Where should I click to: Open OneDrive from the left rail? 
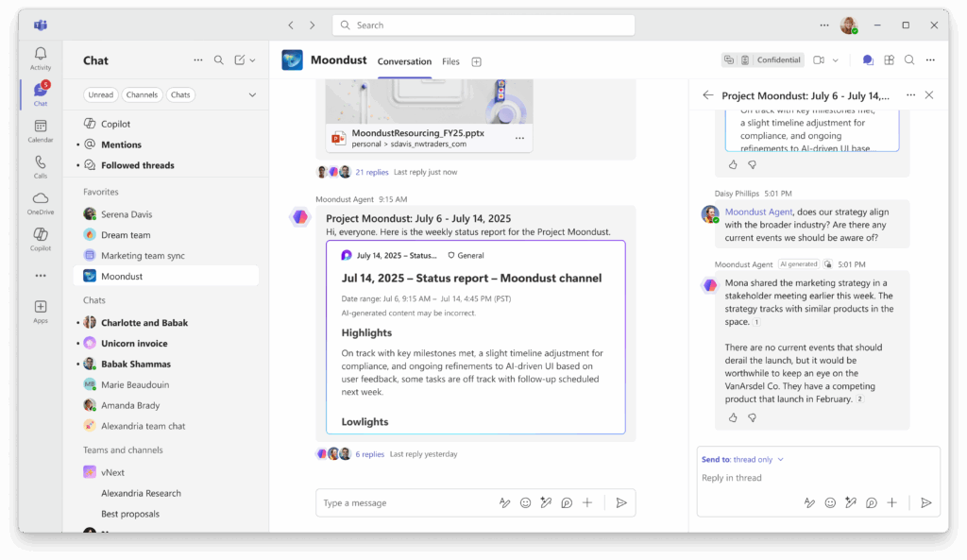pos(41,202)
